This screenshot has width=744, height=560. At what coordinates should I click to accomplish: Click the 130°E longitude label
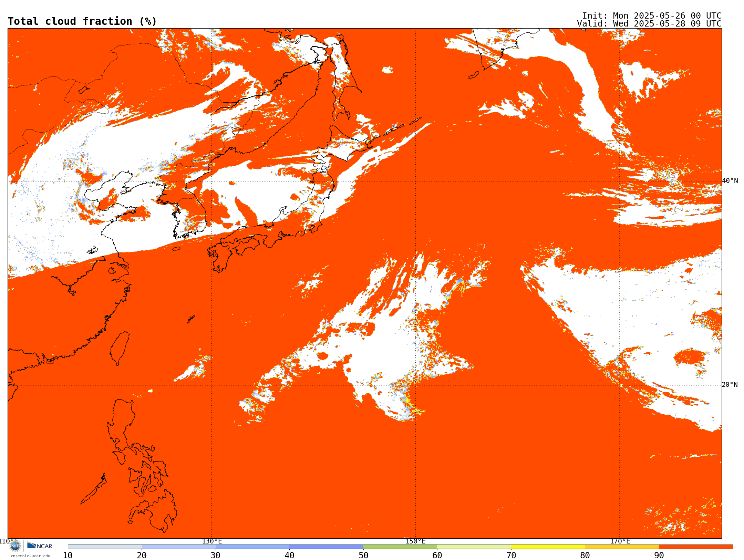[212, 541]
